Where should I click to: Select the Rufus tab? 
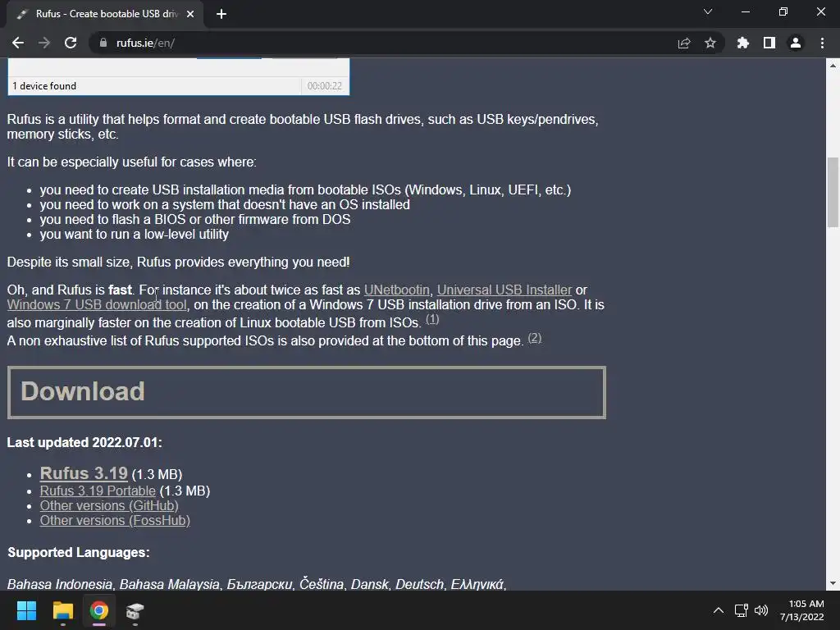coord(105,14)
